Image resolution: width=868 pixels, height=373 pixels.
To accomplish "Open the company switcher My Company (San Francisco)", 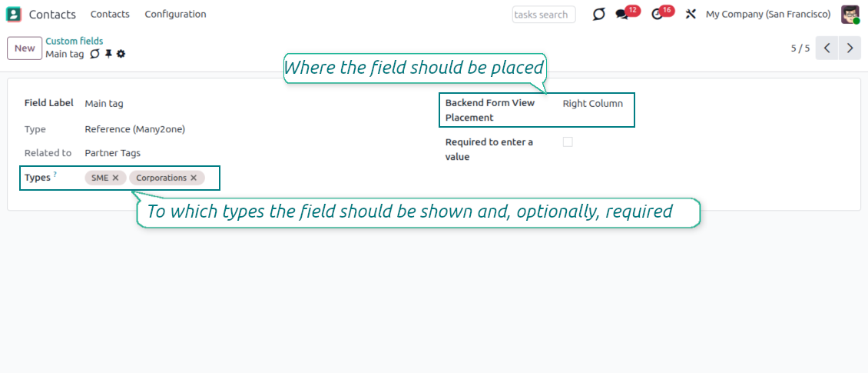I will point(767,15).
